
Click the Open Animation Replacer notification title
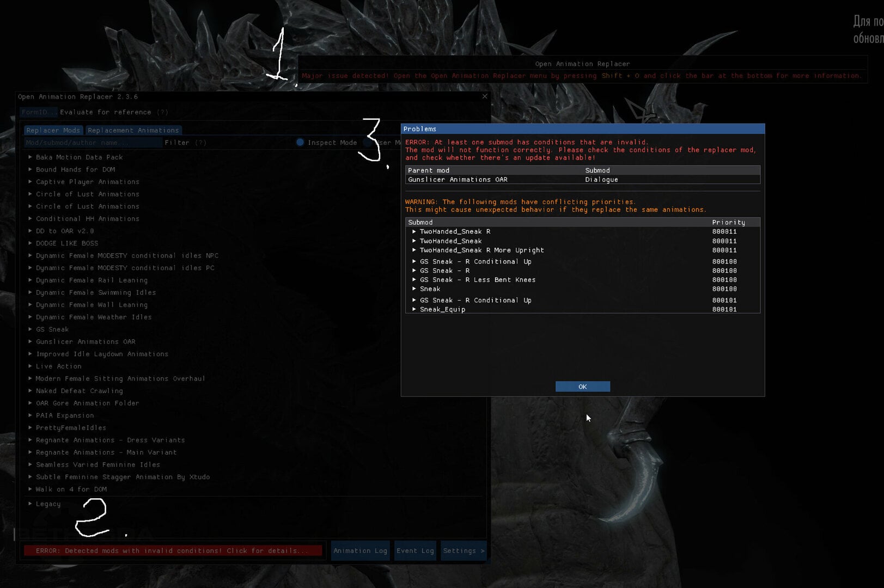coord(582,64)
